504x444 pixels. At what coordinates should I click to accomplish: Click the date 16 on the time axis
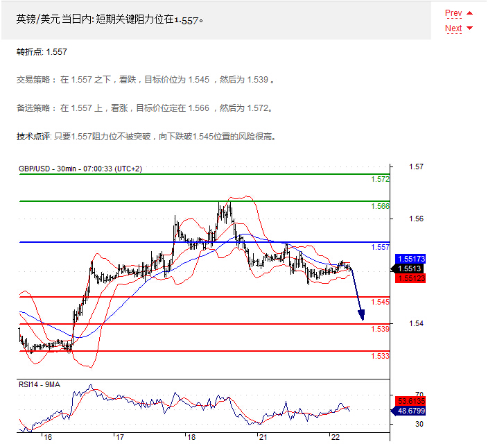coord(48,437)
